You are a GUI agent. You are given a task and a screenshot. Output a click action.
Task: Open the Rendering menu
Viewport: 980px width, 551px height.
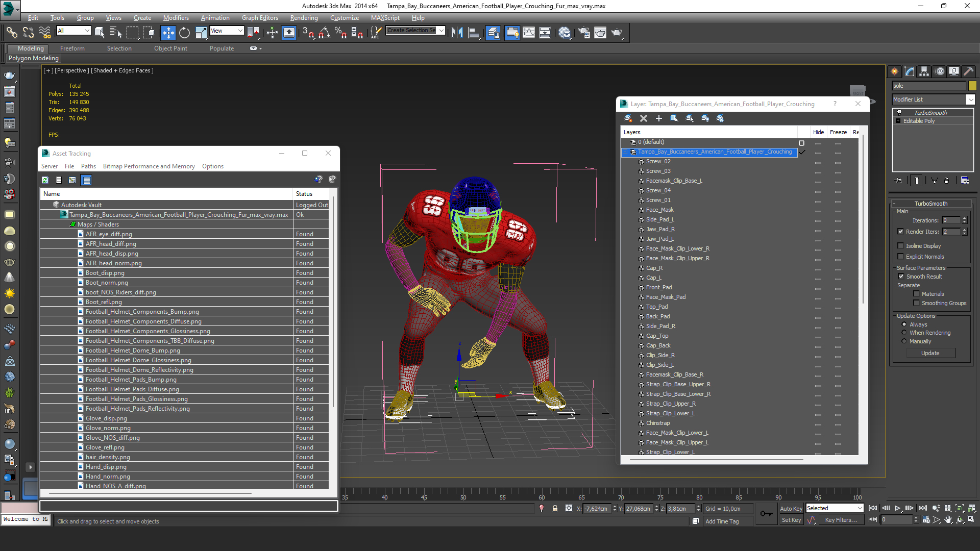(304, 18)
